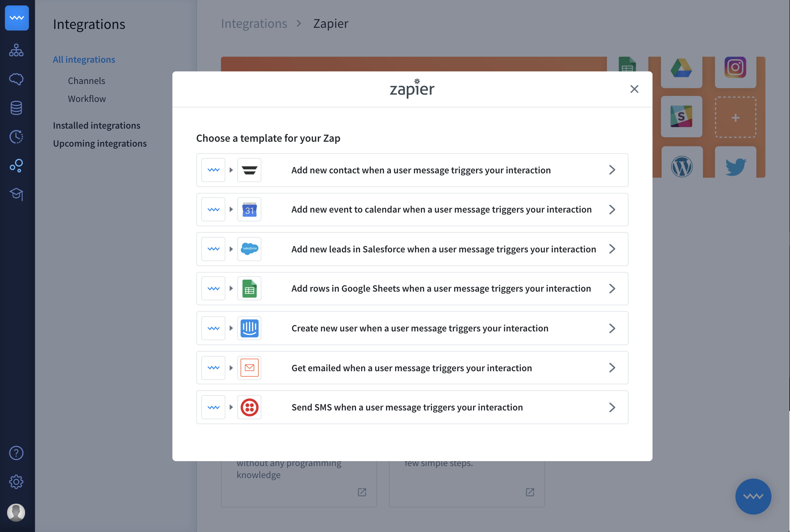Click the help question mark icon
Image resolution: width=790 pixels, height=532 pixels.
[16, 453]
